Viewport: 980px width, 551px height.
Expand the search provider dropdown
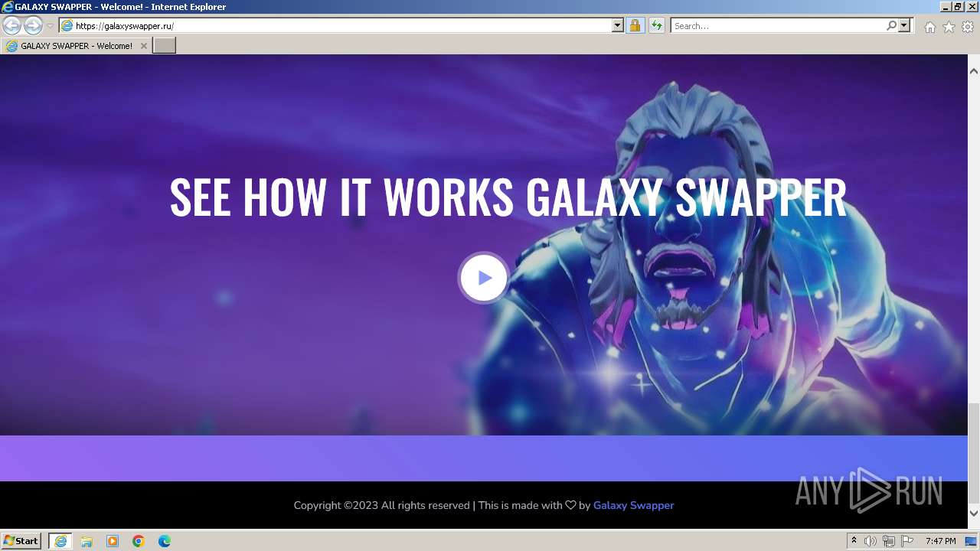pos(904,26)
